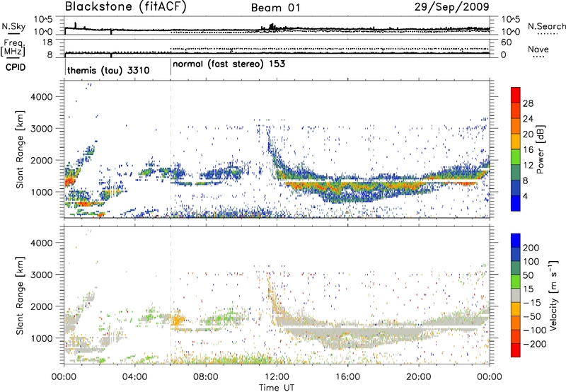Image resolution: width=566 pixels, height=392 pixels.
Task: Click the power scale value '28'
Action: (528, 103)
